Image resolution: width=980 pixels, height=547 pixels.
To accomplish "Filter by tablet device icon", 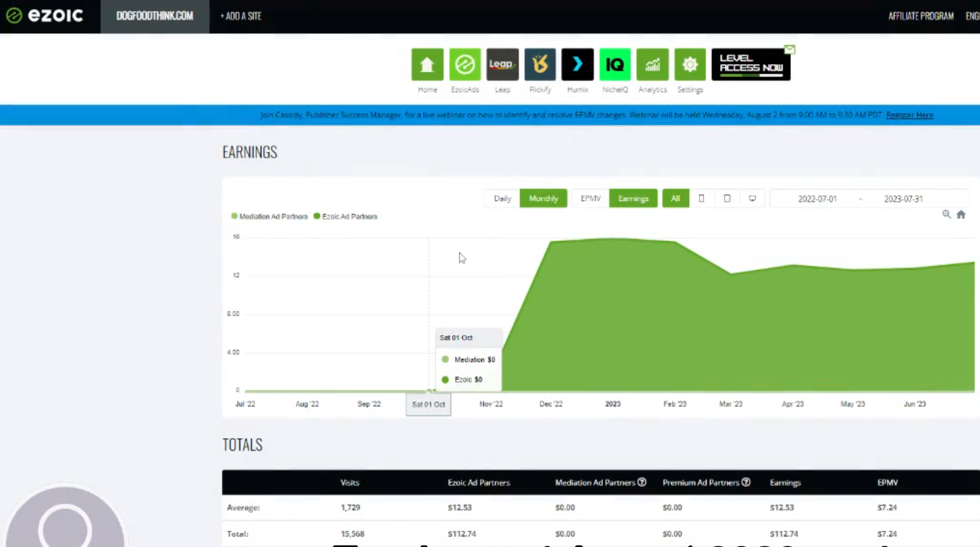I will 727,199.
